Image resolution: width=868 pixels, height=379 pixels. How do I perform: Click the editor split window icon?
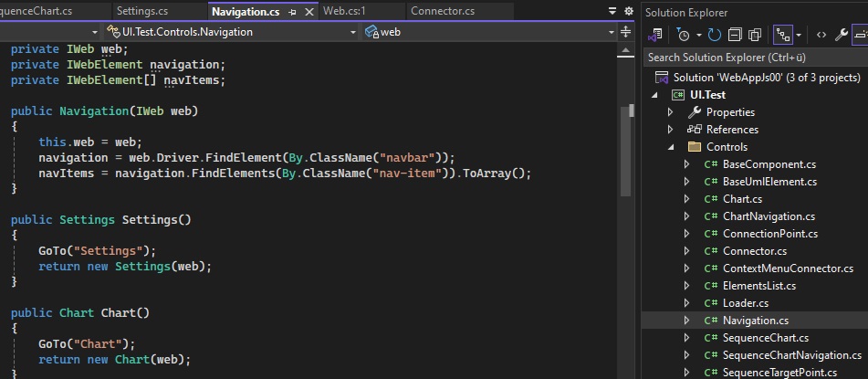625,31
